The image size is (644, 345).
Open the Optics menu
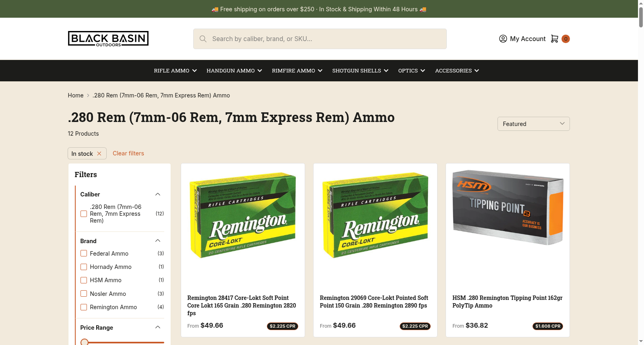click(x=411, y=70)
